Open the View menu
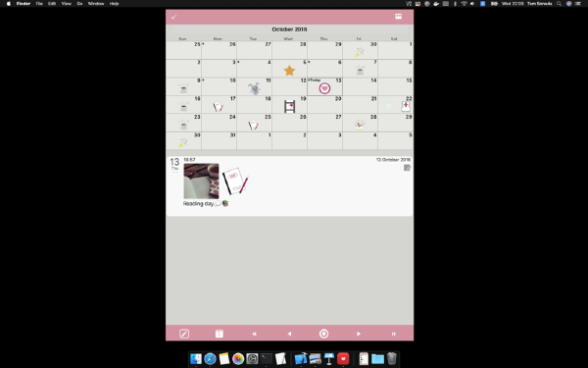 pos(66,3)
